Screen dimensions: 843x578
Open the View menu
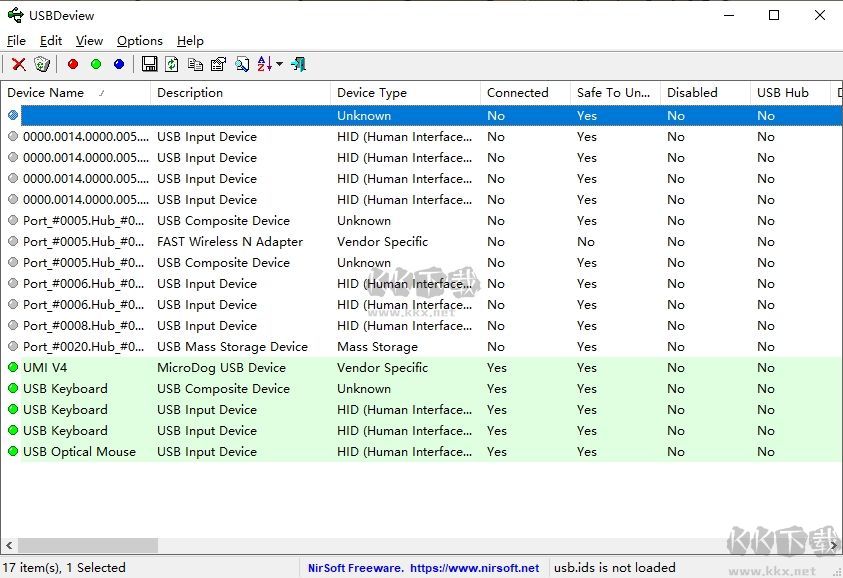point(89,41)
